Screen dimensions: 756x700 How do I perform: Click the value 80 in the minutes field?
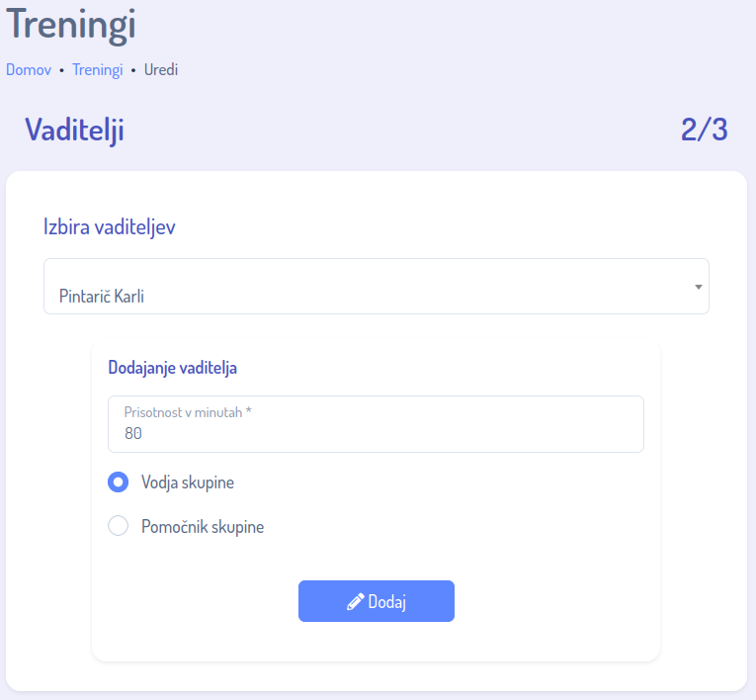pyautogui.click(x=133, y=433)
